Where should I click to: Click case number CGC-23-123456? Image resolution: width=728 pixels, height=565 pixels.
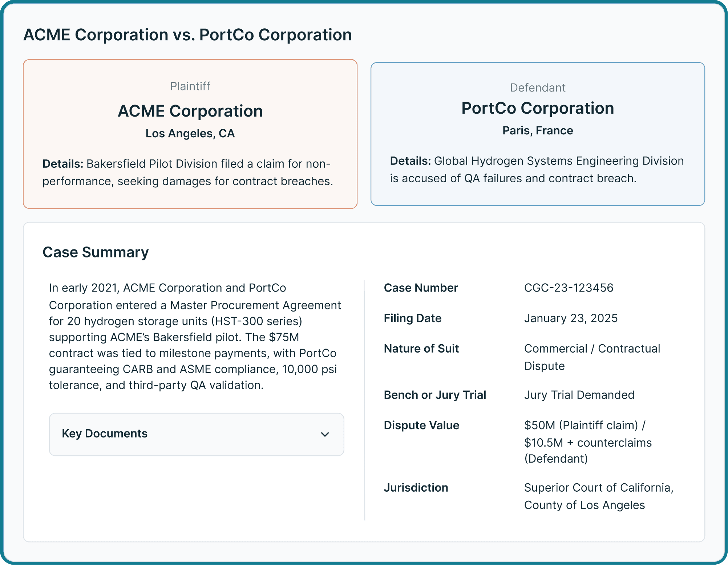point(569,288)
